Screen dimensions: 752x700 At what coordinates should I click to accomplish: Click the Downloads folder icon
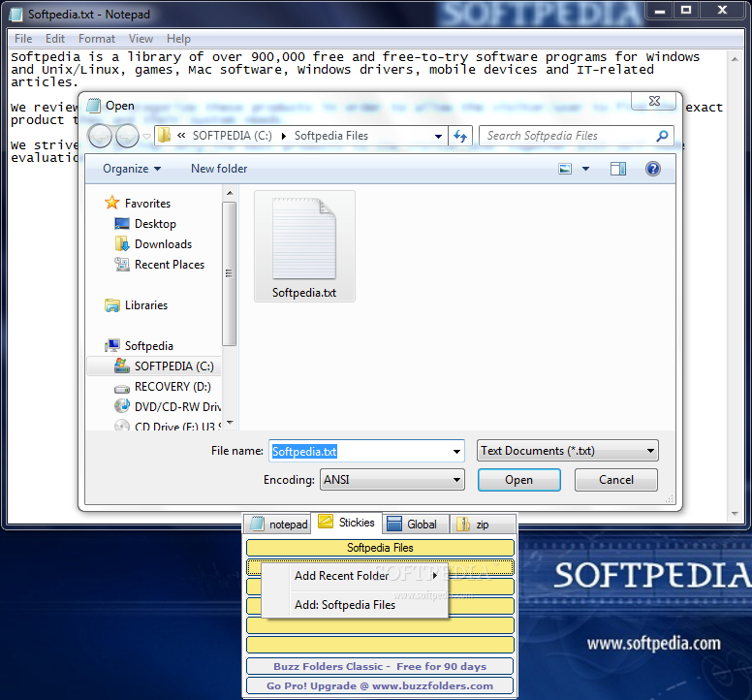(122, 243)
